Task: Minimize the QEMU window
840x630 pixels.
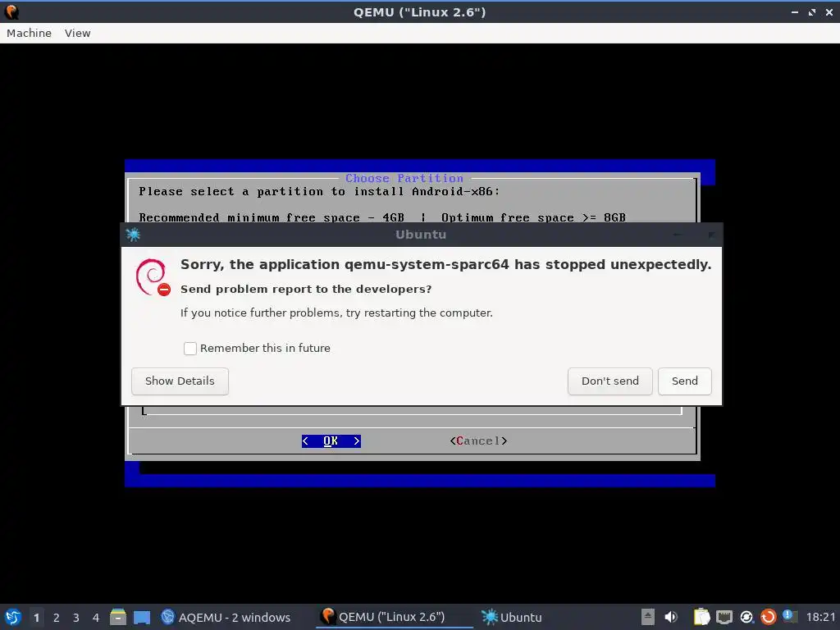Action: coord(794,11)
